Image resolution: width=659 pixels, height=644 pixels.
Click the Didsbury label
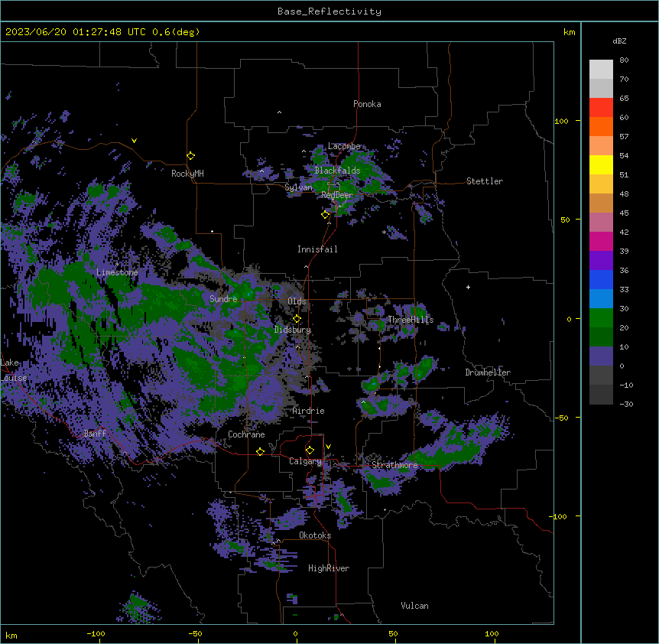pyautogui.click(x=293, y=330)
